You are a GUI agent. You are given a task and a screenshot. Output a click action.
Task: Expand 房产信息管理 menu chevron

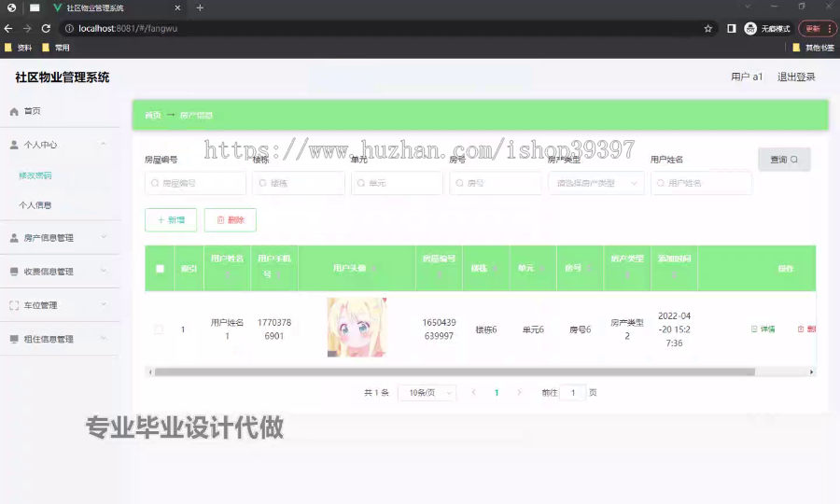coord(104,237)
